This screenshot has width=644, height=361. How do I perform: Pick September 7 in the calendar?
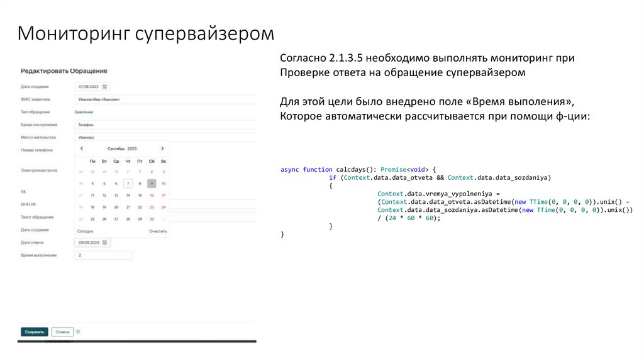click(128, 184)
